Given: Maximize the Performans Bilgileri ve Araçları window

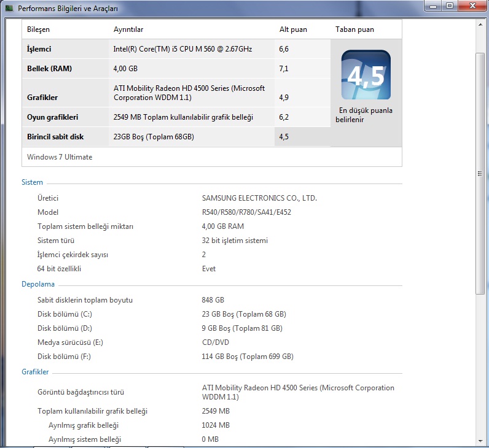Looking at the screenshot, I should point(449,6).
